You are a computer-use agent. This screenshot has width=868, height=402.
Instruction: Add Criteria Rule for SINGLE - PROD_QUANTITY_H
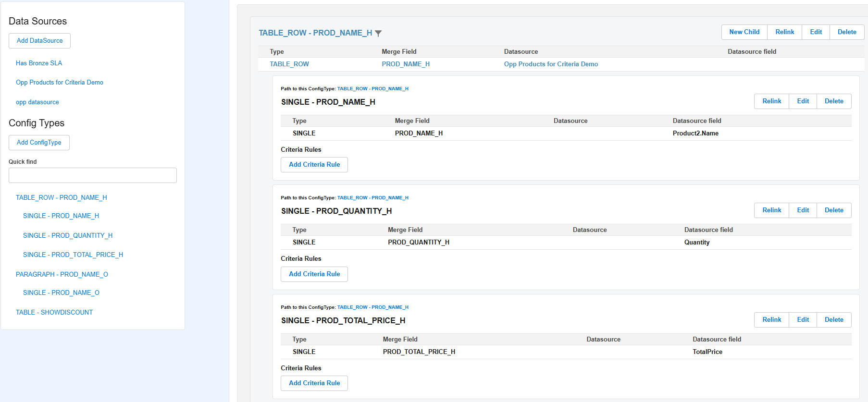tap(314, 274)
